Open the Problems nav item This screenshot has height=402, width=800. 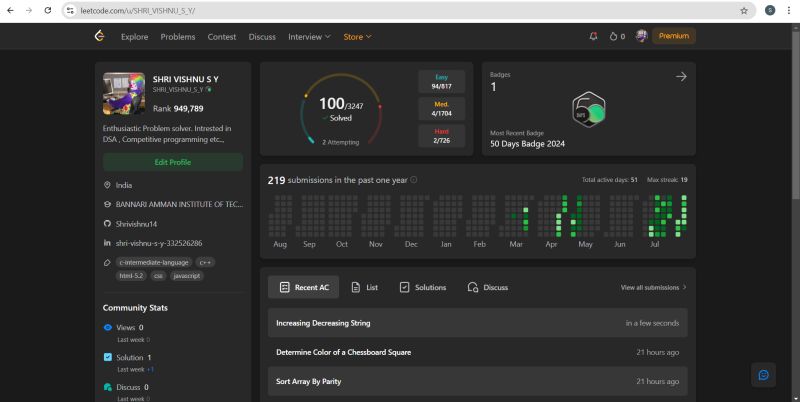[178, 37]
